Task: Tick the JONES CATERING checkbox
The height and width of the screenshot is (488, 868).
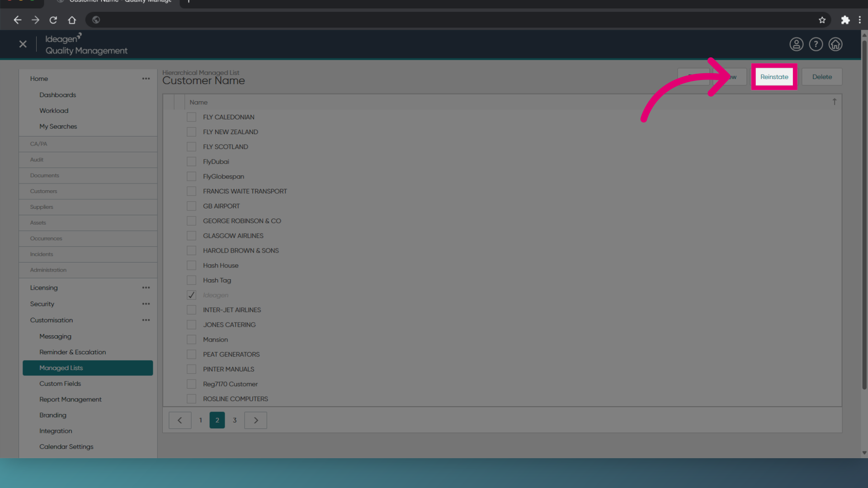Action: [192, 325]
